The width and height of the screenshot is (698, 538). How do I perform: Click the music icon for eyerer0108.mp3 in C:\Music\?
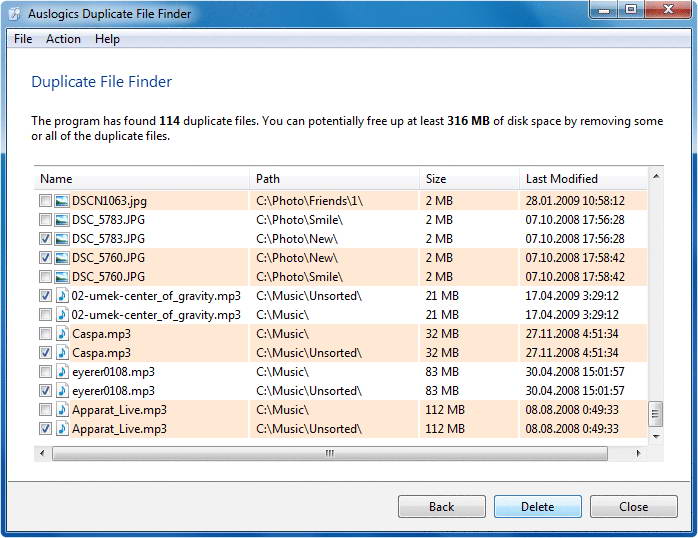[x=61, y=372]
